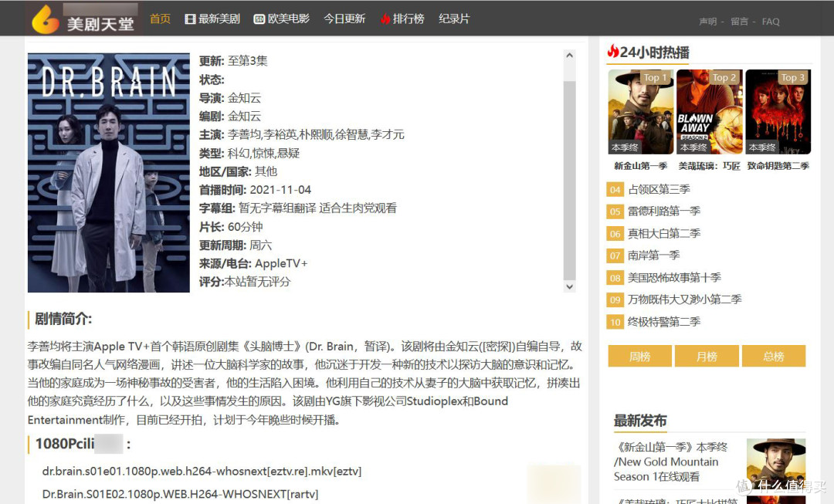Open the 声明 link
This screenshot has width=834, height=504.
708,22
